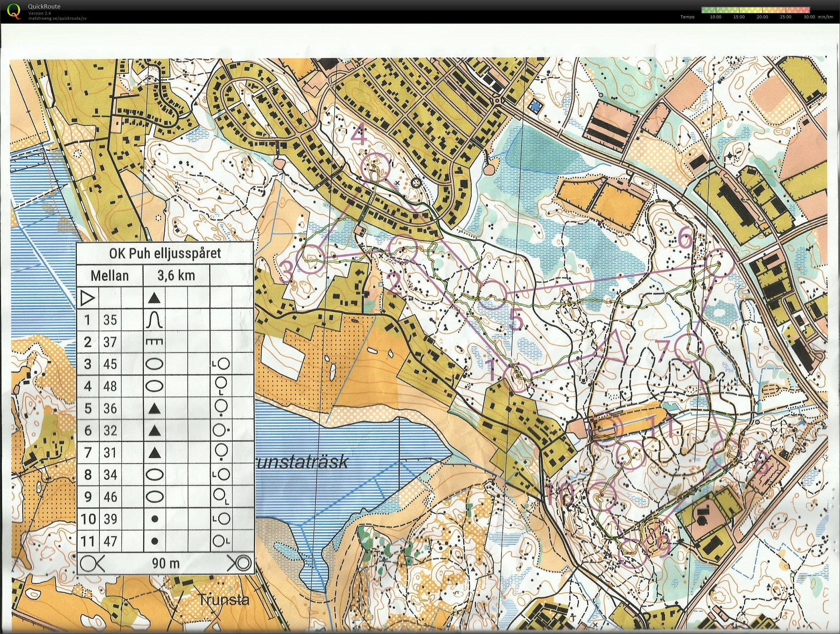Click the blue water tower symbol on map
Screen dimensions: 840x634
(x=536, y=106)
